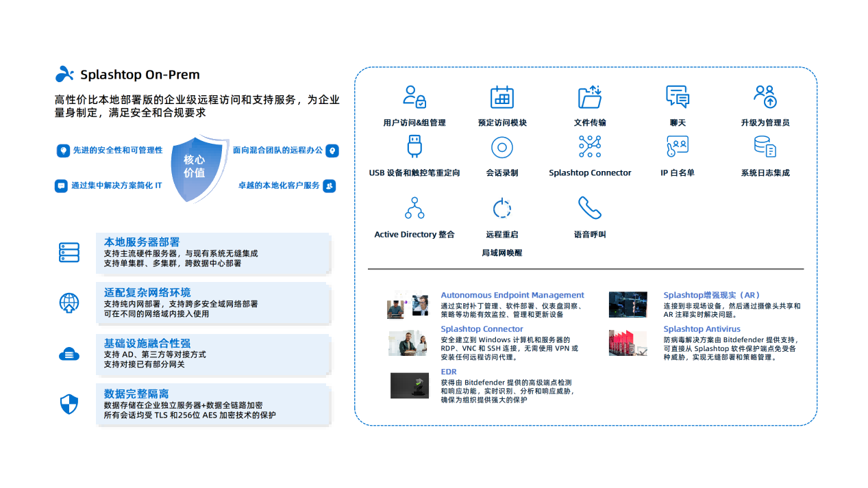Click the Splashtop Connector thumbnail photo
The image size is (868, 488).
(x=408, y=344)
